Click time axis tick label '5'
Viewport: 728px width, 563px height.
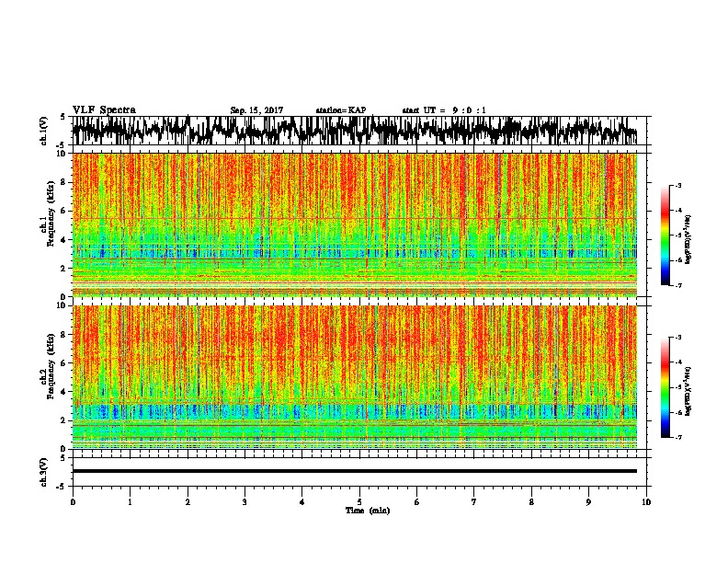click(x=359, y=502)
